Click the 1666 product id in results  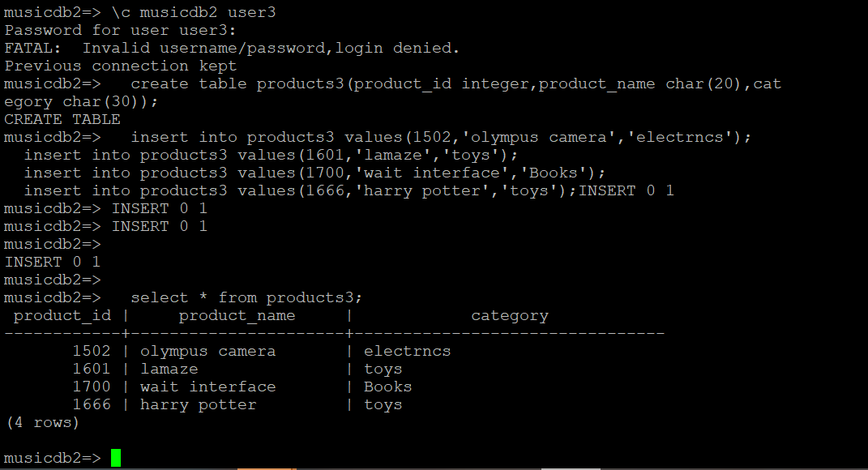(91, 405)
